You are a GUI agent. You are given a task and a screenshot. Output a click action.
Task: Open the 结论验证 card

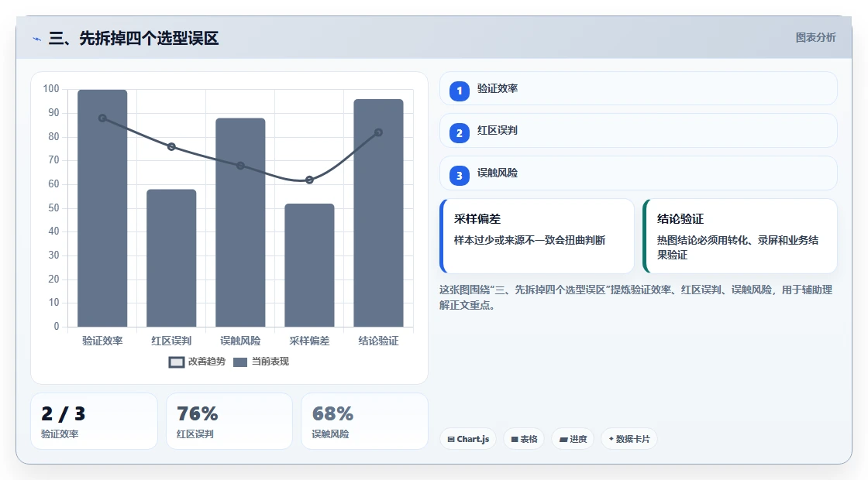pos(739,236)
